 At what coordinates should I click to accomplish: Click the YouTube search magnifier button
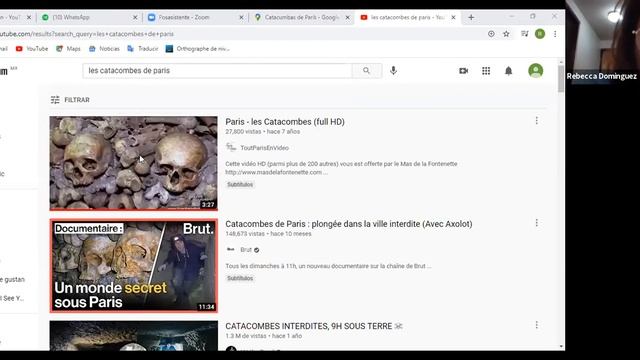[367, 71]
